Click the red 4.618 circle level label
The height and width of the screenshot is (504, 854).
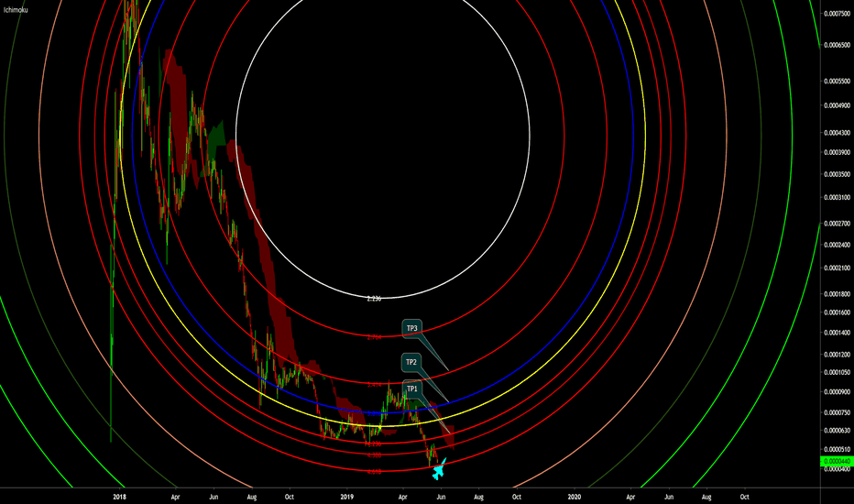click(x=374, y=472)
